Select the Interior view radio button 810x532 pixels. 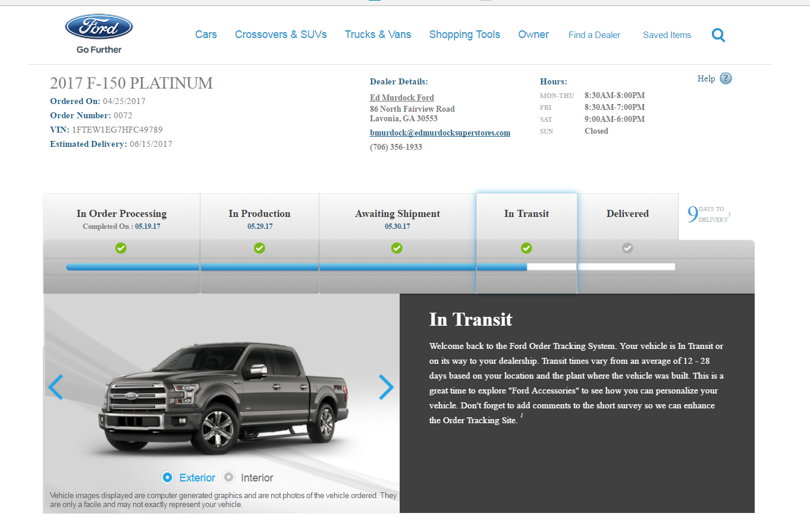[229, 477]
